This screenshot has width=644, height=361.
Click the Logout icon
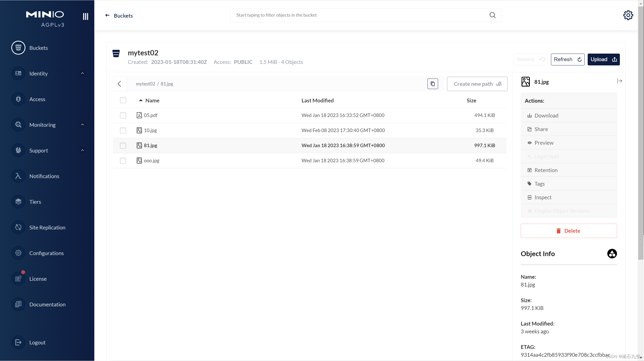[x=18, y=342]
